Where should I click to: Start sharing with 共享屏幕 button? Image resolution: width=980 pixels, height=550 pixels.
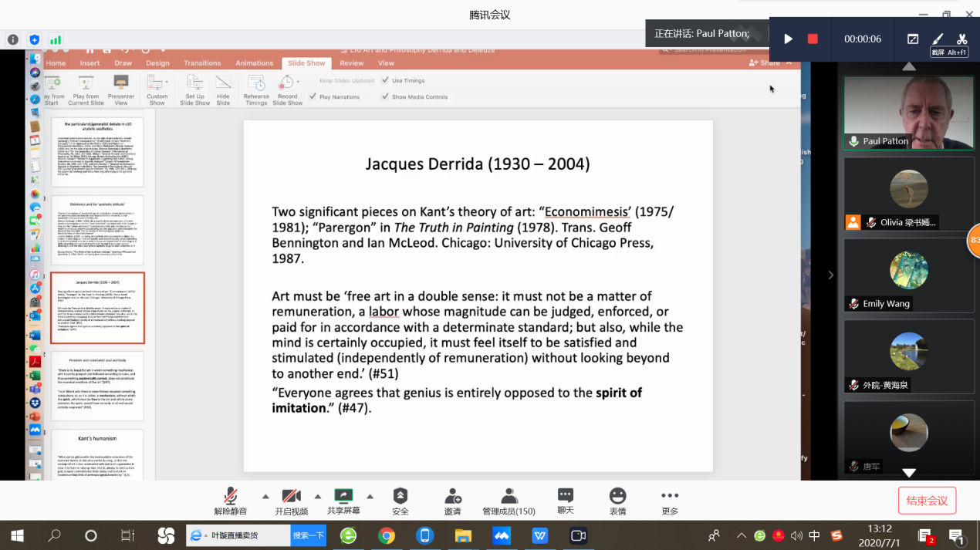point(343,501)
